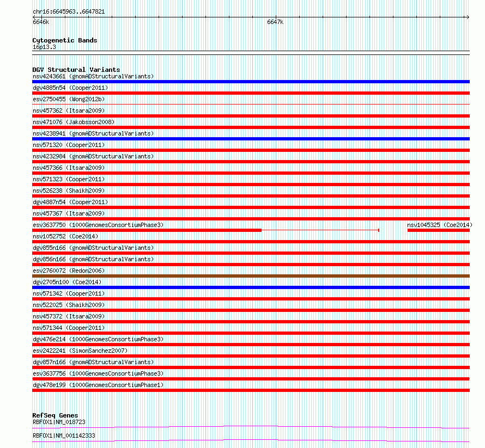Click nsv1052752 (Coe2014) variant label

pyautogui.click(x=65, y=236)
